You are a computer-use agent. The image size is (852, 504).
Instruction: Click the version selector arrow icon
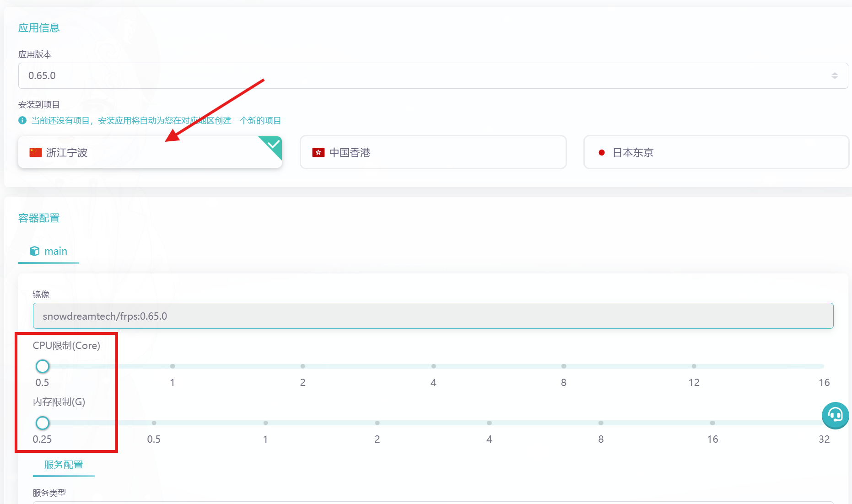click(x=834, y=75)
